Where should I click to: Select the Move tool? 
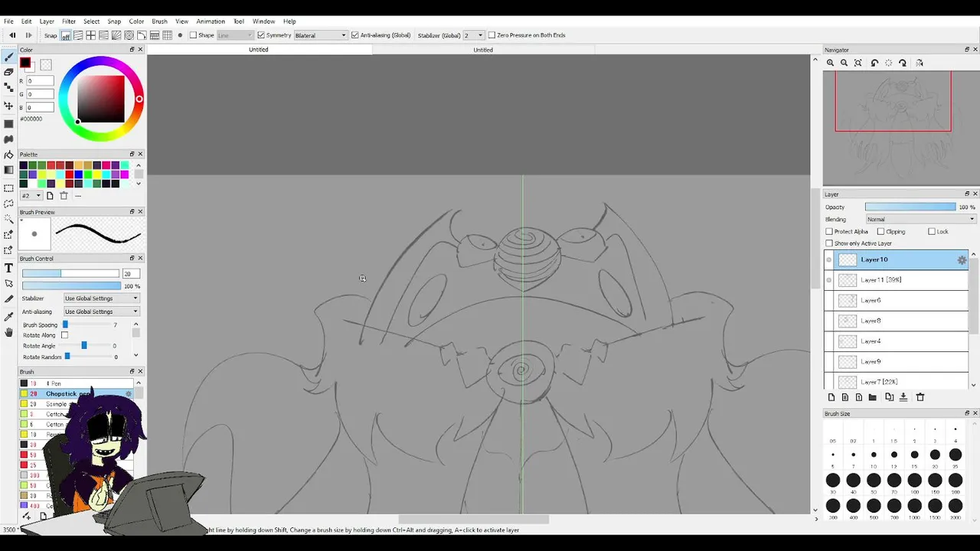pyautogui.click(x=8, y=106)
